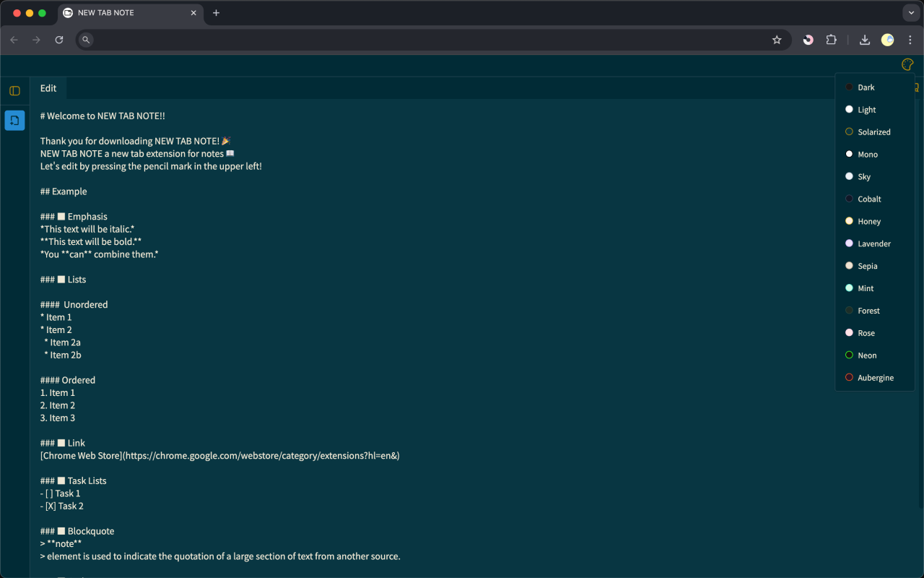Open the theme palette icon

coord(907,64)
